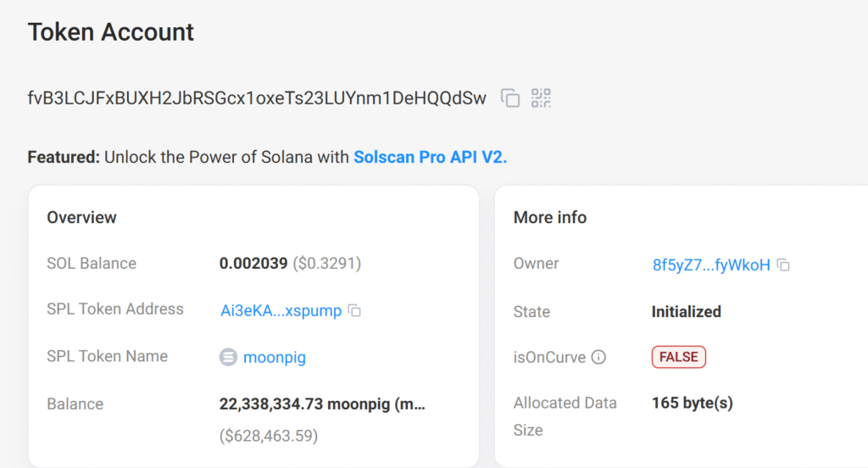Click the moonpig token logo icon
This screenshot has width=868, height=468.
click(x=228, y=357)
